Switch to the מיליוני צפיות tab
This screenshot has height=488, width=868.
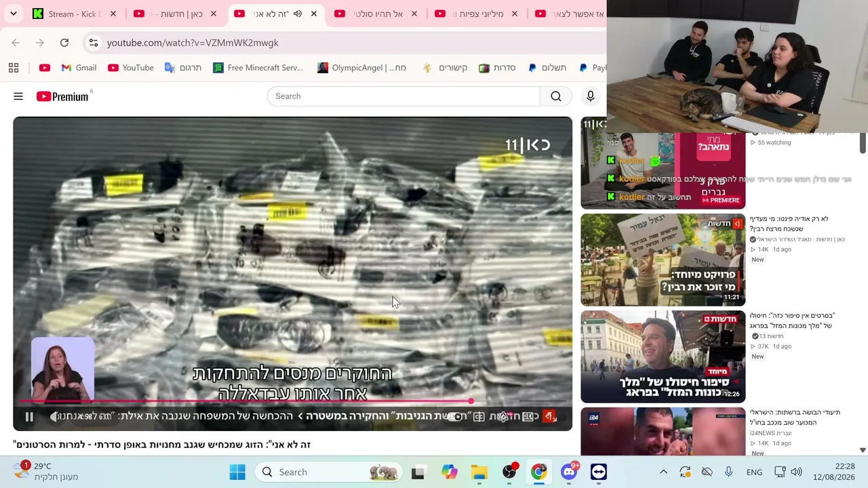tap(476, 14)
